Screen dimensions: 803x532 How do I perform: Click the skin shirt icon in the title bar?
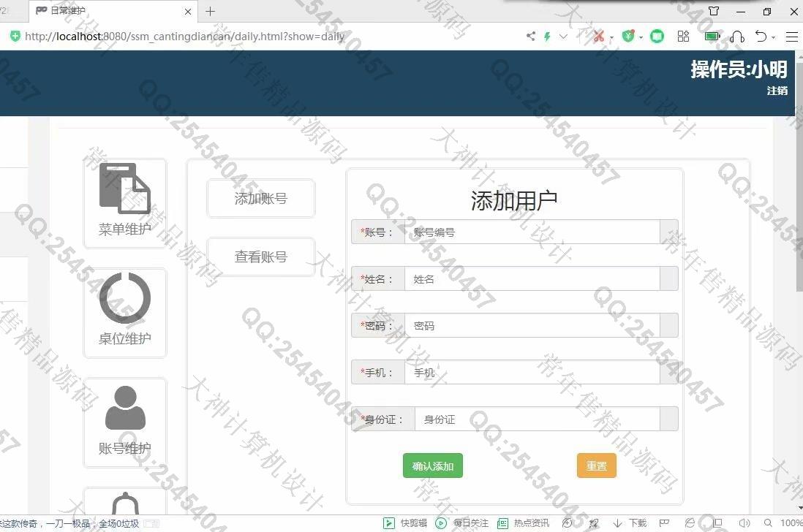715,12
